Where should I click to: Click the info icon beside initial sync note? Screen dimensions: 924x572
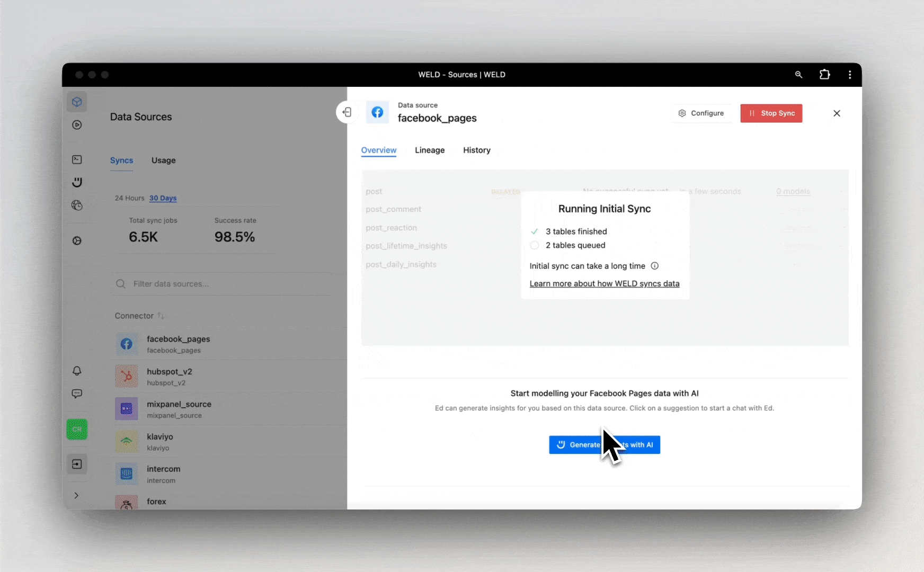pyautogui.click(x=654, y=266)
